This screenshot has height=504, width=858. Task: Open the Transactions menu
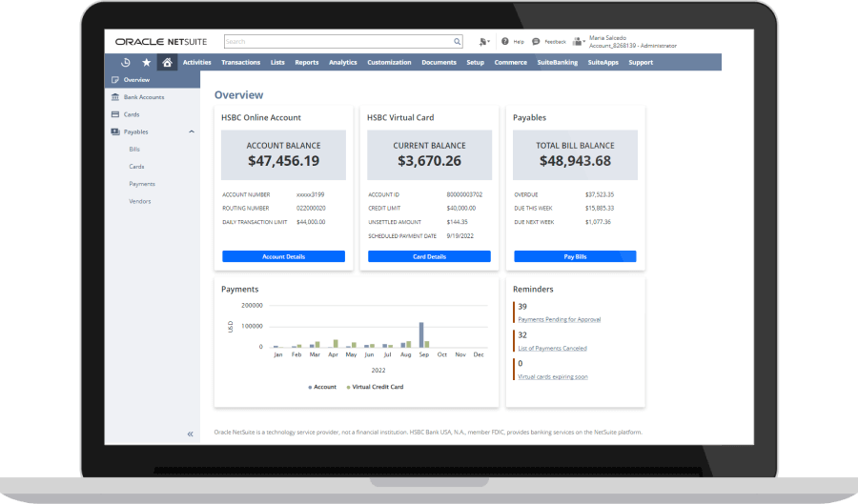[x=241, y=62]
